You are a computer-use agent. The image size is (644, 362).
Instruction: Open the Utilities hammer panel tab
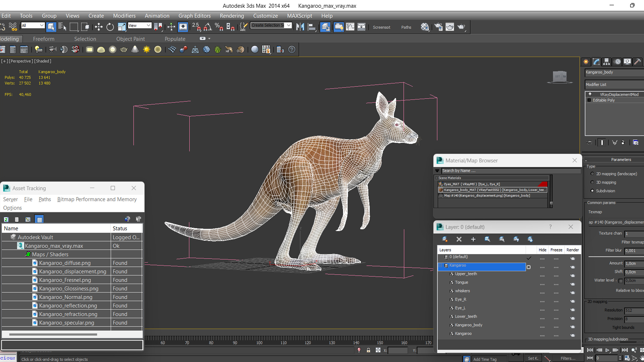tap(638, 62)
